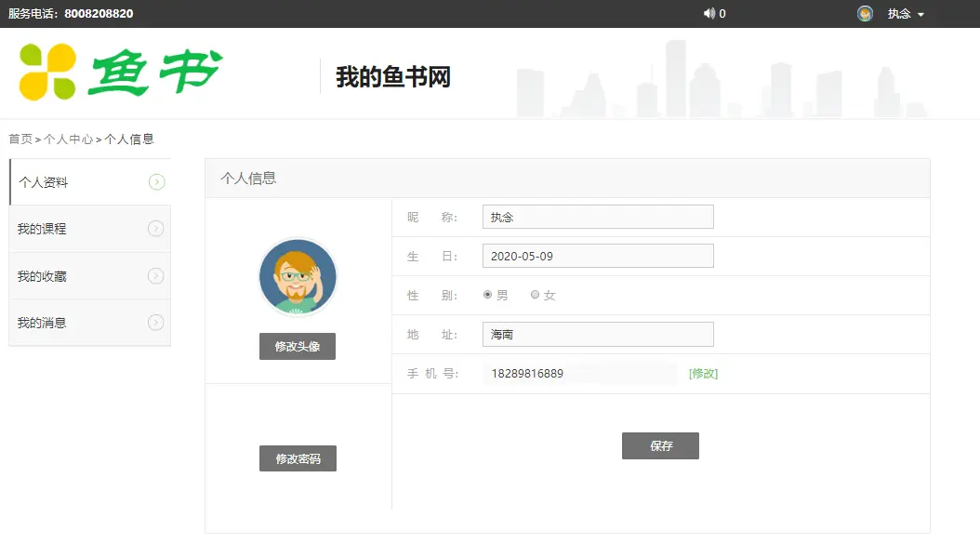Viewport: 980px width, 557px height.
Task: Open 个人资料 in the sidebar
Action: 90,182
